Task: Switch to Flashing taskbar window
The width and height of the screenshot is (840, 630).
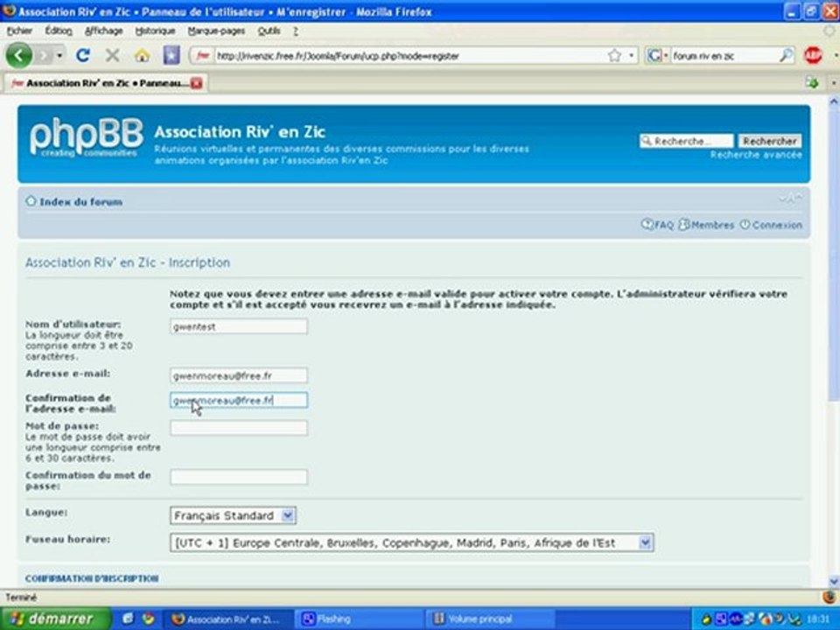Action: (x=358, y=619)
